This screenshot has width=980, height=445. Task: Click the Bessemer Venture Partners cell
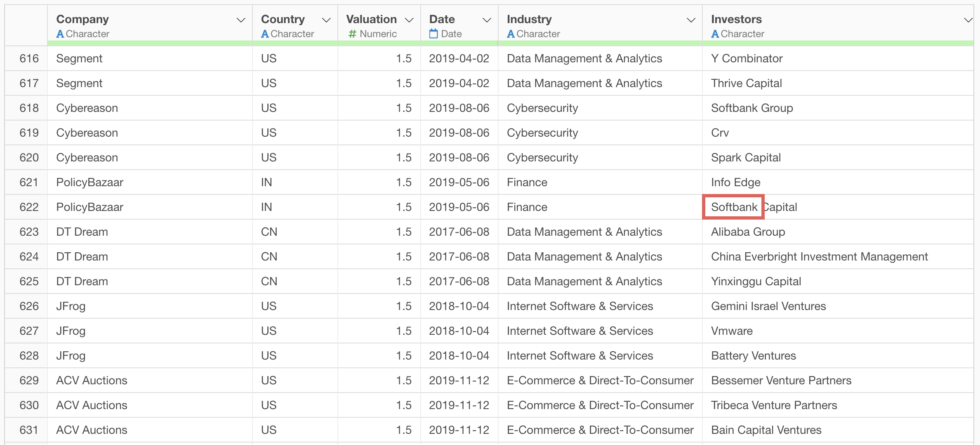pyautogui.click(x=838, y=380)
